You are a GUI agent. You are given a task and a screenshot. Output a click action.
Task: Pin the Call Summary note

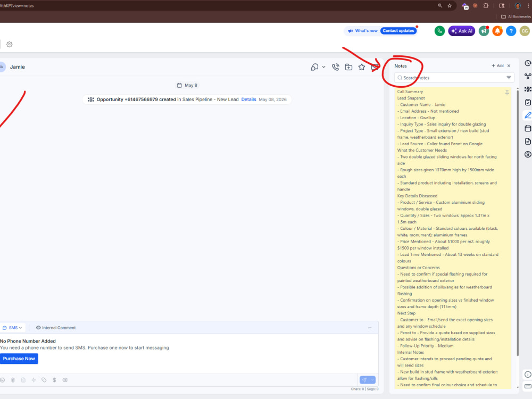[507, 92]
